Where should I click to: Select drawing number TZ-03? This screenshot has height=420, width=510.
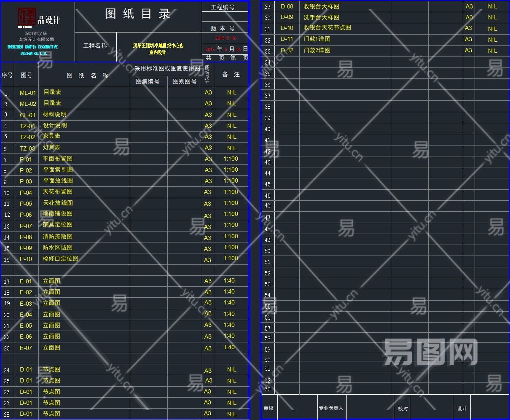point(28,148)
